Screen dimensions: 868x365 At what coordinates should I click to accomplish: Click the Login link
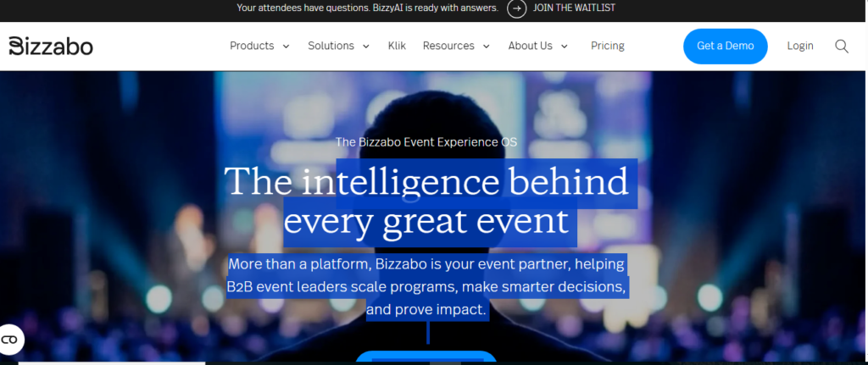(800, 46)
